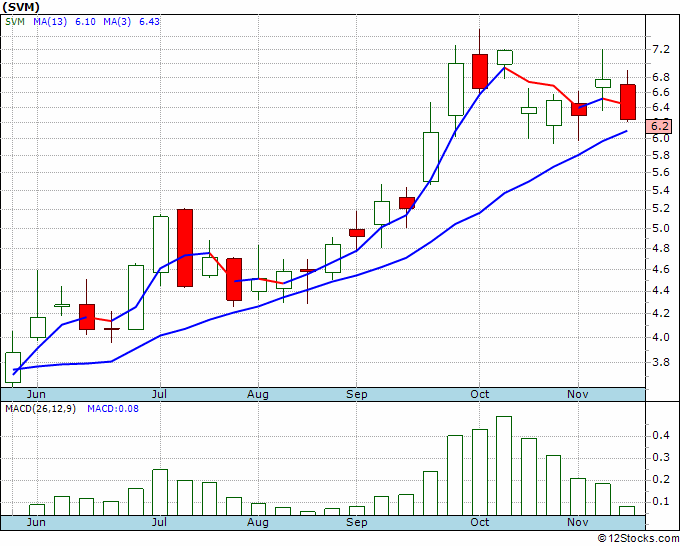Click the (SVM) chart title

click(20, 7)
